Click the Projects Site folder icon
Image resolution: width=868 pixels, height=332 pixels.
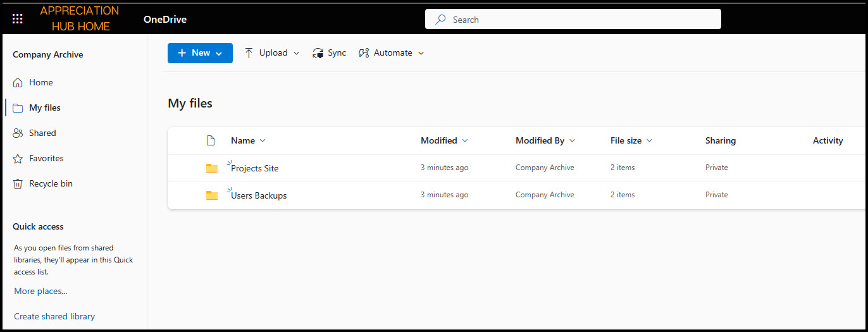[x=212, y=168]
